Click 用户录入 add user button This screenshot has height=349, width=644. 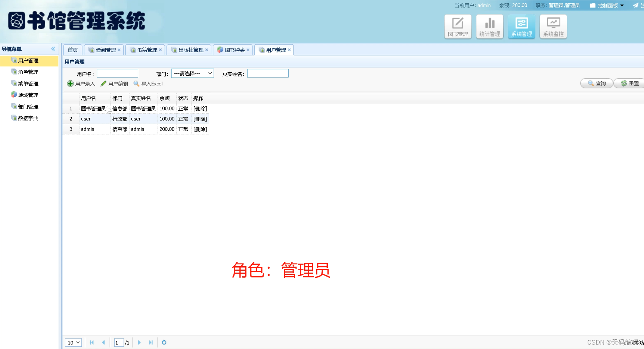click(x=81, y=84)
